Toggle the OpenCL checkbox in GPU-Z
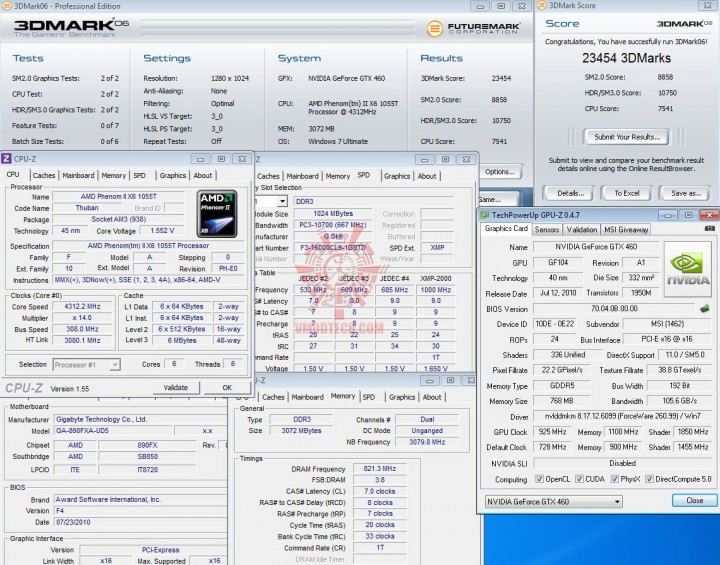Screen dimensions: 720x565 coord(539,479)
